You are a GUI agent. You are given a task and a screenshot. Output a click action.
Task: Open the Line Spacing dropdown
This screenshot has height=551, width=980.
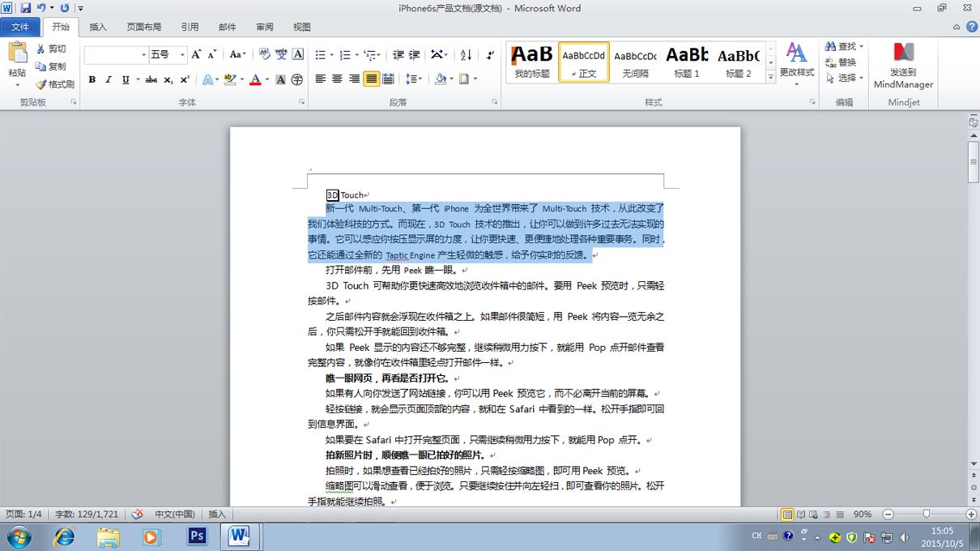pos(414,79)
